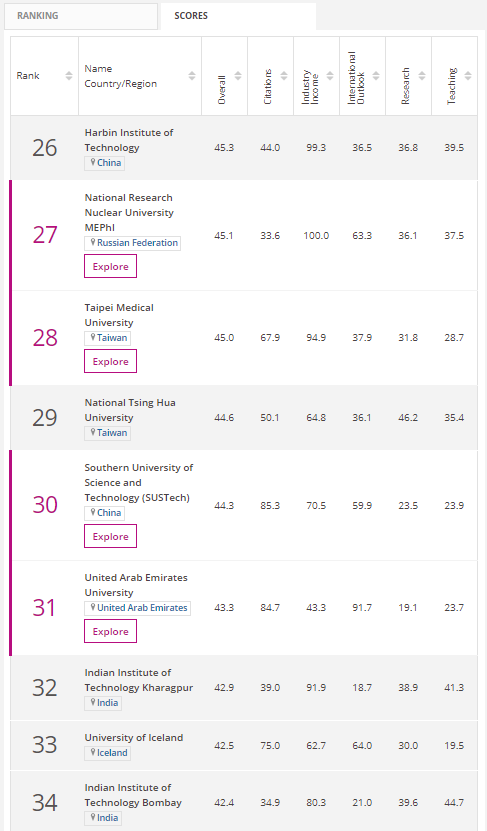Open Indian Institute of Technology Bombay
This screenshot has width=487, height=831.
coord(133,795)
